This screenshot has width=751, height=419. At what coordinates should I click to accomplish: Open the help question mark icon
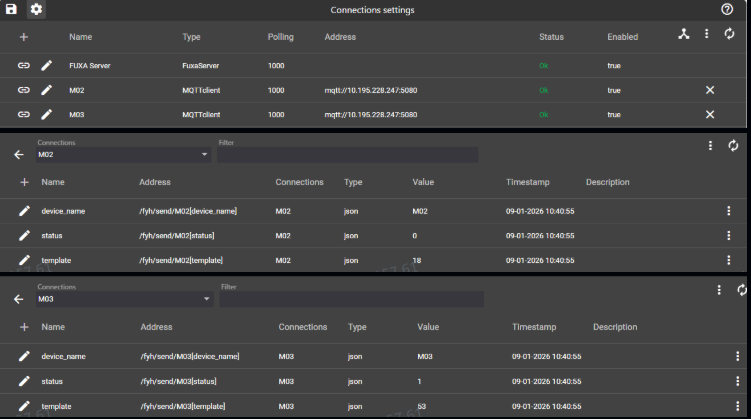[x=727, y=9]
